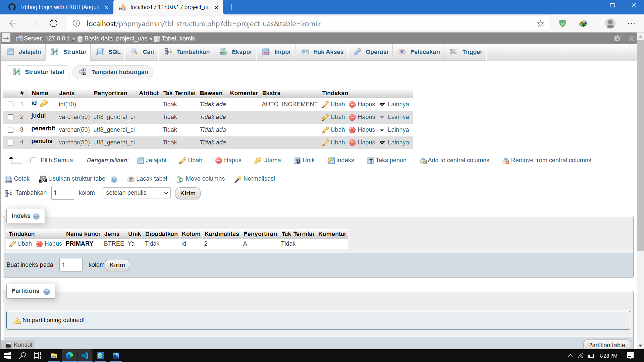644x362 pixels.
Task: Click the Indeks help question icon
Action: pos(36,216)
